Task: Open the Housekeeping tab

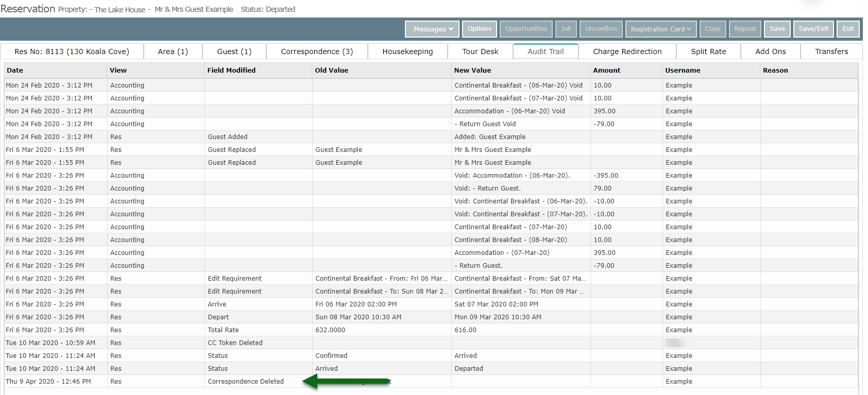Action: pyautogui.click(x=407, y=51)
